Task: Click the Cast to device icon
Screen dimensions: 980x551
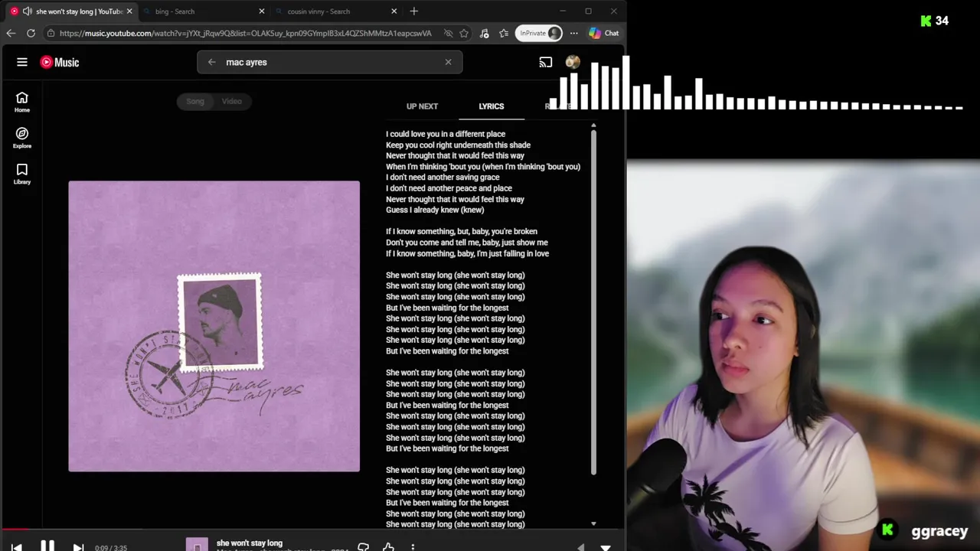Action: pos(545,62)
